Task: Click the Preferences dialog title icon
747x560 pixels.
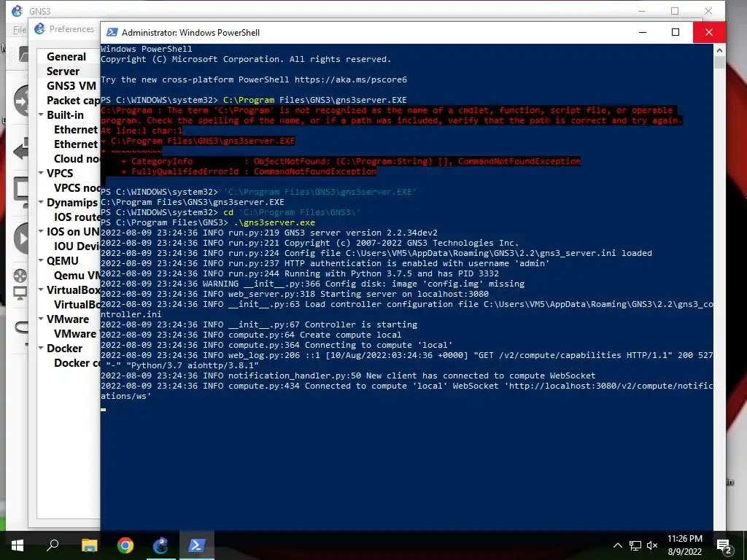Action: pos(39,29)
